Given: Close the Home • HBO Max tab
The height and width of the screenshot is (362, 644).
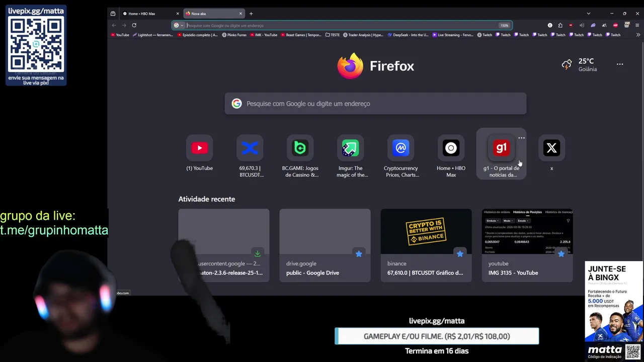Looking at the screenshot, I should click(x=178, y=14).
